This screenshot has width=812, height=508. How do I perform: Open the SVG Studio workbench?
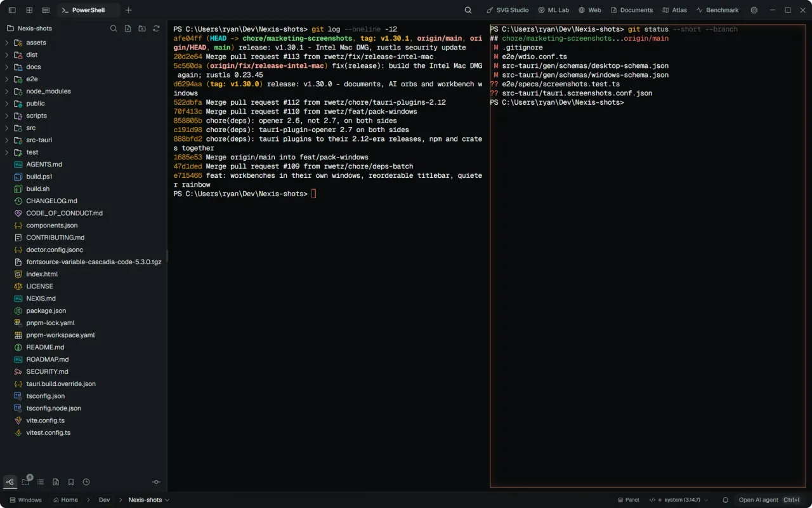click(507, 10)
